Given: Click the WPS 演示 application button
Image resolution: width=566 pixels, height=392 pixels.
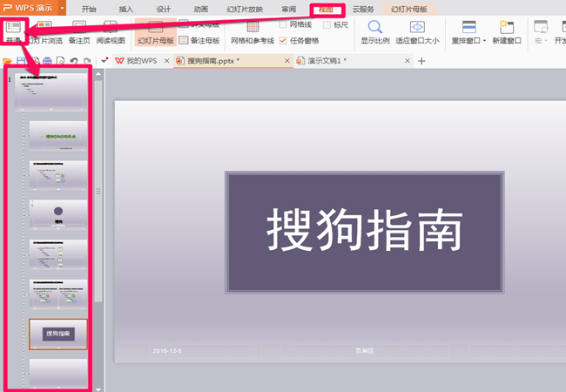Looking at the screenshot, I should (30, 8).
